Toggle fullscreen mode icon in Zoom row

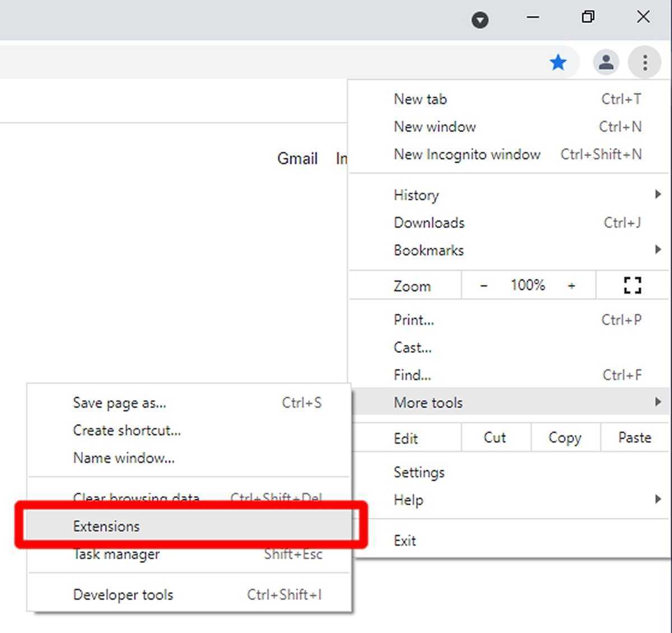(x=632, y=285)
